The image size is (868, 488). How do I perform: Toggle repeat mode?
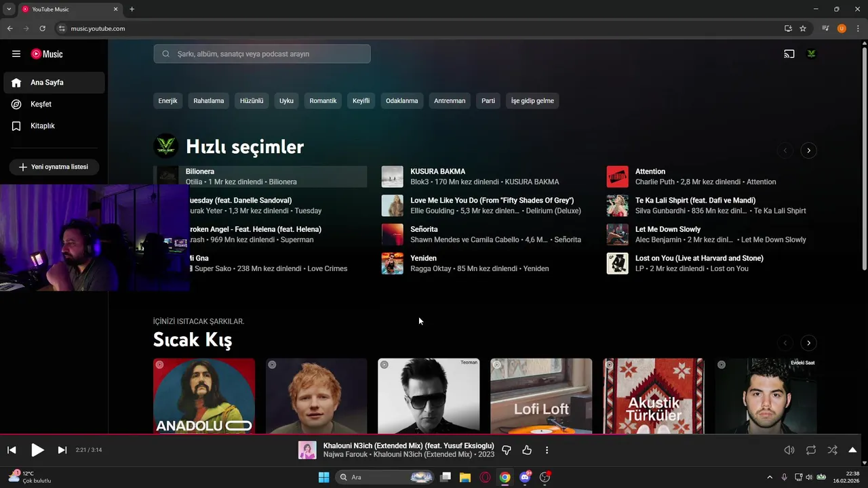tap(811, 450)
